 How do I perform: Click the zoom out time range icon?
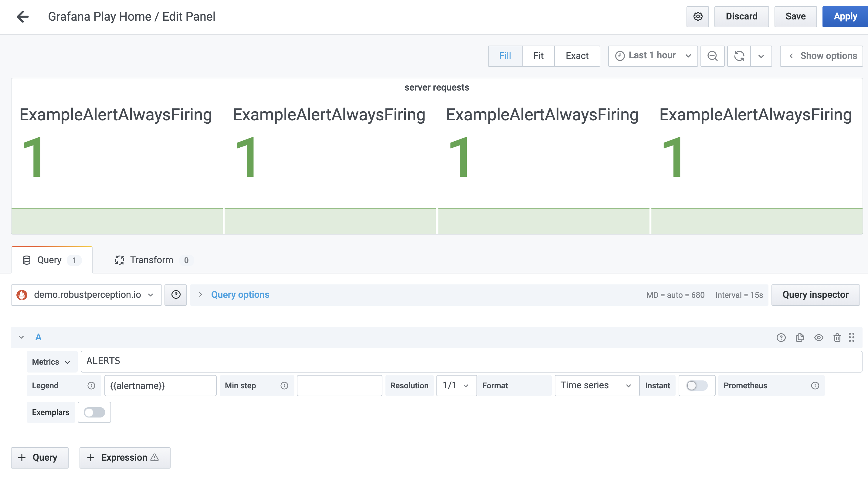(712, 56)
